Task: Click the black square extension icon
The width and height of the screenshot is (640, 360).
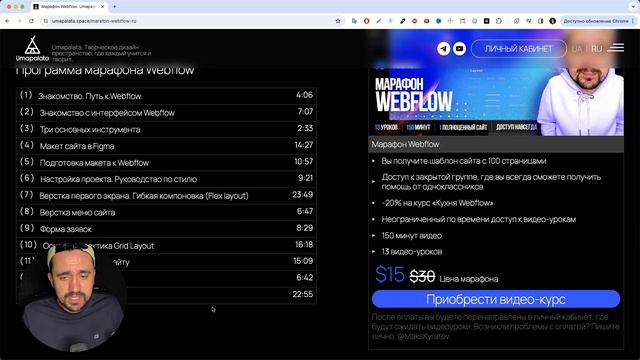Action: click(487, 21)
